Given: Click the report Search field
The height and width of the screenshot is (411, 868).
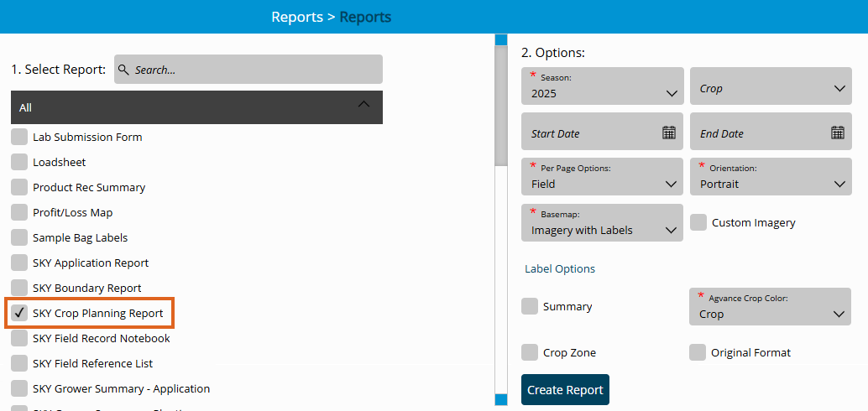Looking at the screenshot, I should pyautogui.click(x=248, y=70).
